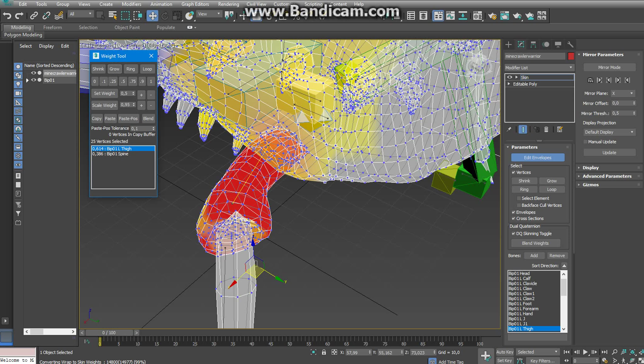The image size is (644, 364).
Task: Enable the Manual Update checkbox
Action: 586,142
